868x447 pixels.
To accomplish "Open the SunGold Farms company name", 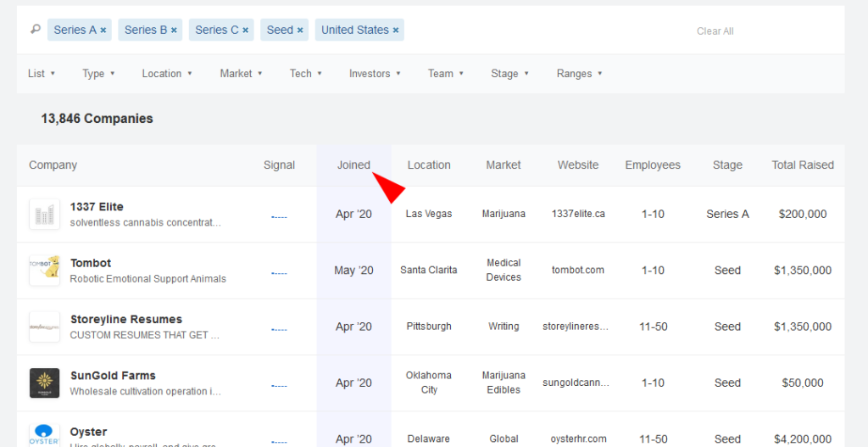I will coord(113,376).
